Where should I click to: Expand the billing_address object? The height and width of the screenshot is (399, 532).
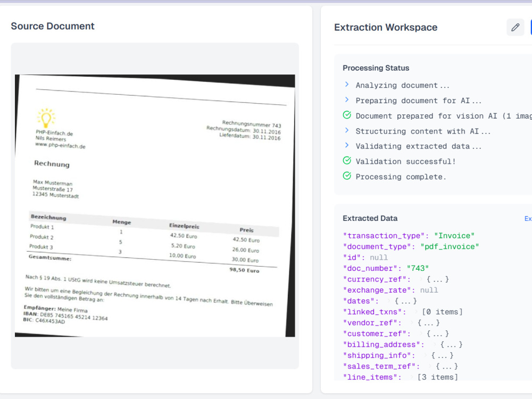click(x=435, y=344)
